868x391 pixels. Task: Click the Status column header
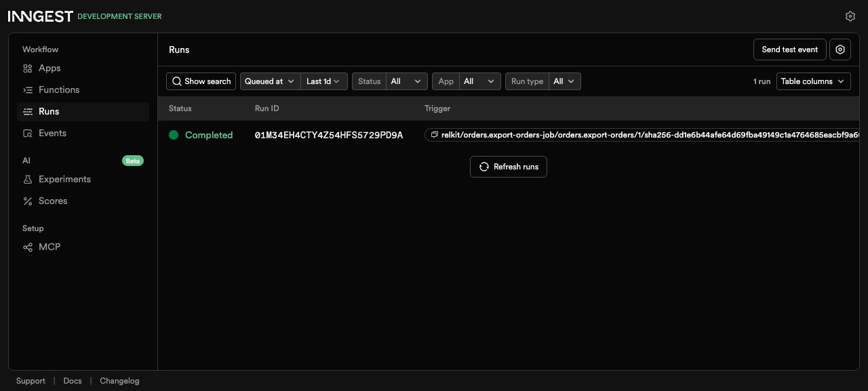pos(180,108)
